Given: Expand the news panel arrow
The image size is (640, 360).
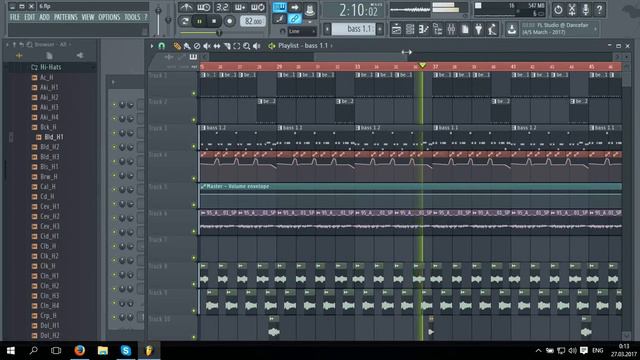Looking at the screenshot, I should 596,29.
